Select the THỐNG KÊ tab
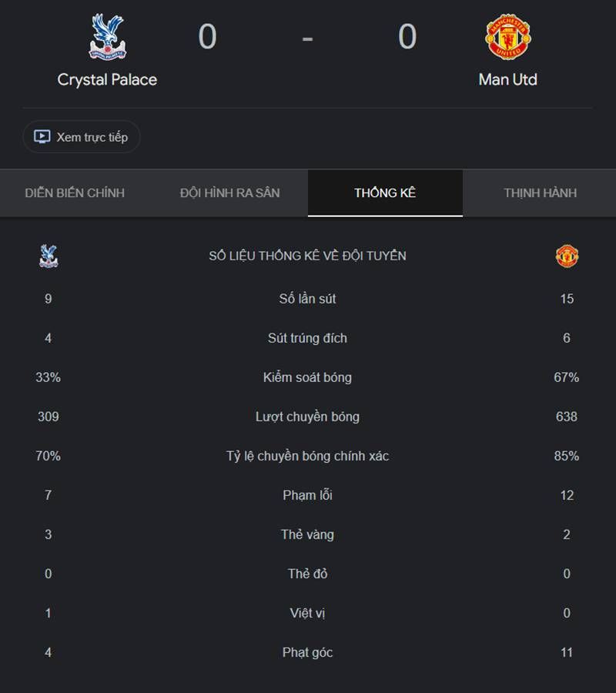This screenshot has height=693, width=616. 385,193
